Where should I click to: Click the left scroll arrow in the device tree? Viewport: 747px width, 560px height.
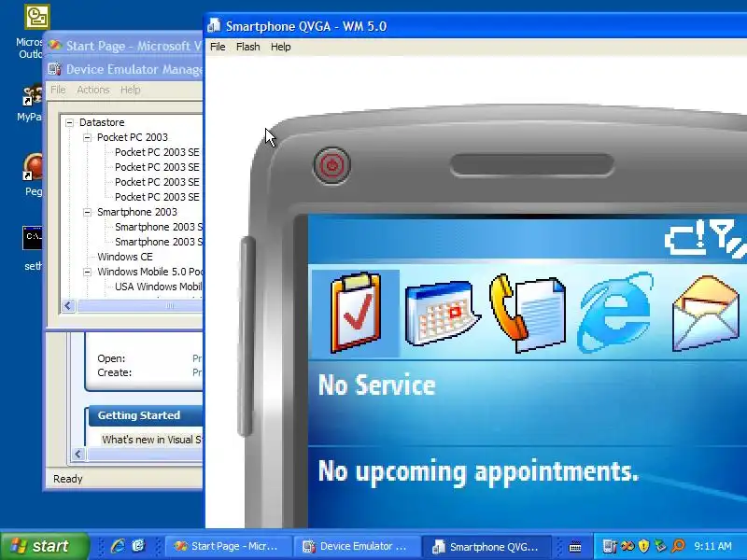click(x=68, y=306)
